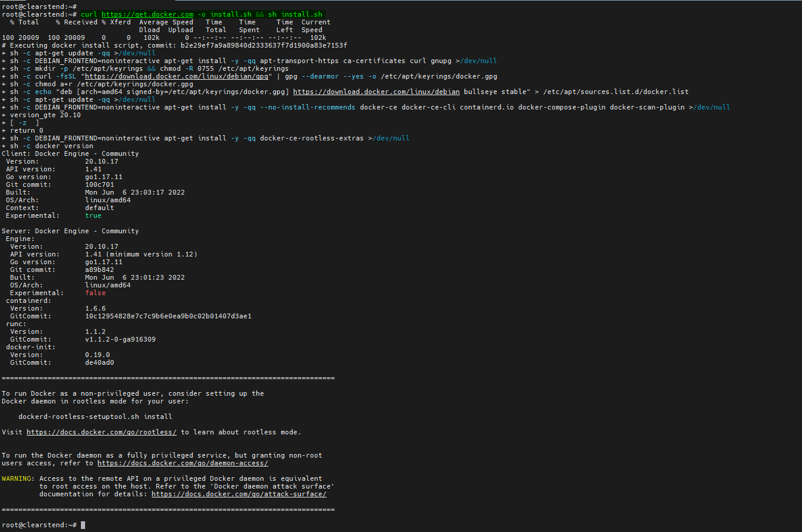Click the 'Current Speed' column header

[x=316, y=26]
